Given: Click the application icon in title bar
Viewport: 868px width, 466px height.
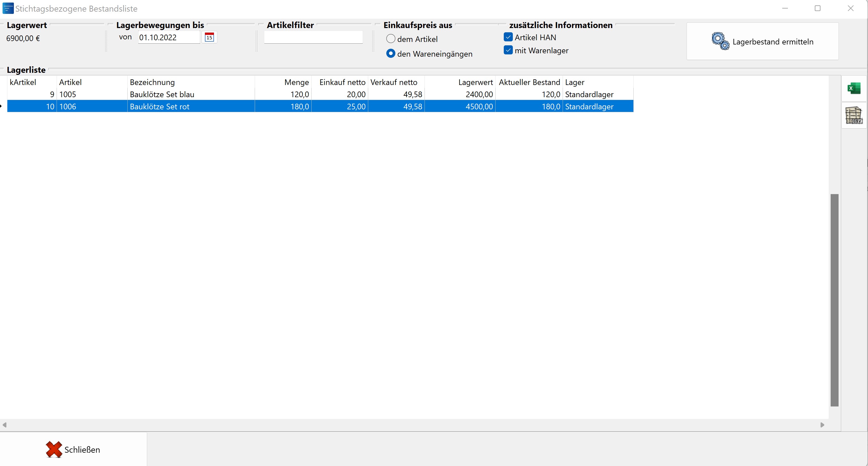Looking at the screenshot, I should click(x=8, y=8).
